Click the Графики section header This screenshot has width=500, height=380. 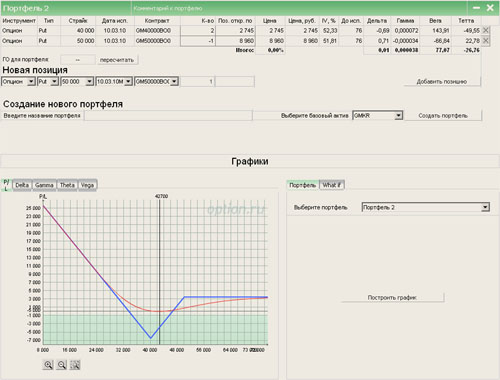click(250, 161)
